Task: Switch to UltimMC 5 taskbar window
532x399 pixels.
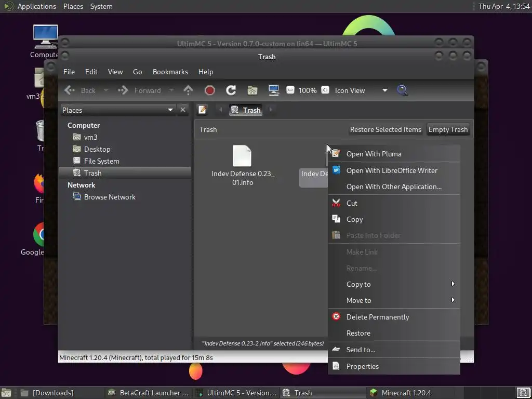Action: point(236,393)
